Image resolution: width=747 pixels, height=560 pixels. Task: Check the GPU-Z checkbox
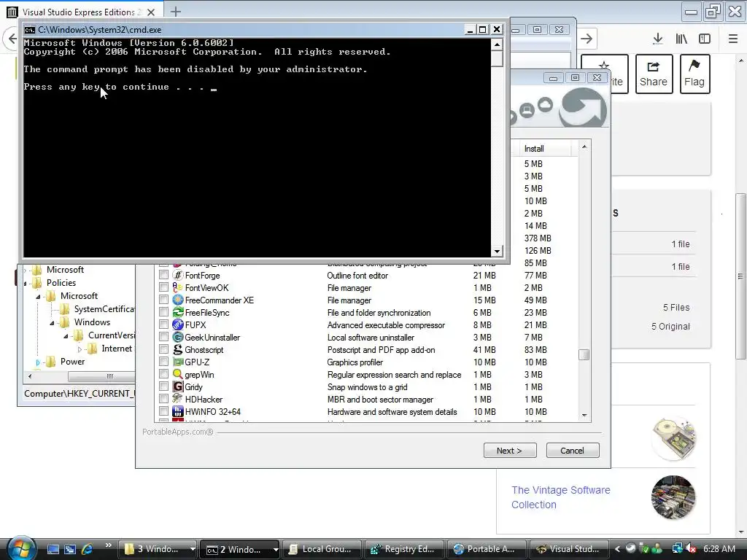tap(163, 362)
